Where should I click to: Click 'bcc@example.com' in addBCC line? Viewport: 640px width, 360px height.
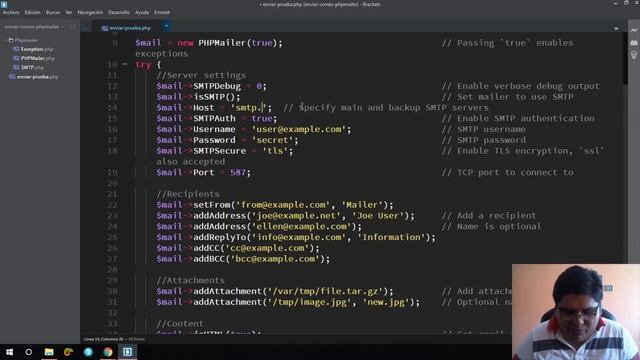pos(276,259)
